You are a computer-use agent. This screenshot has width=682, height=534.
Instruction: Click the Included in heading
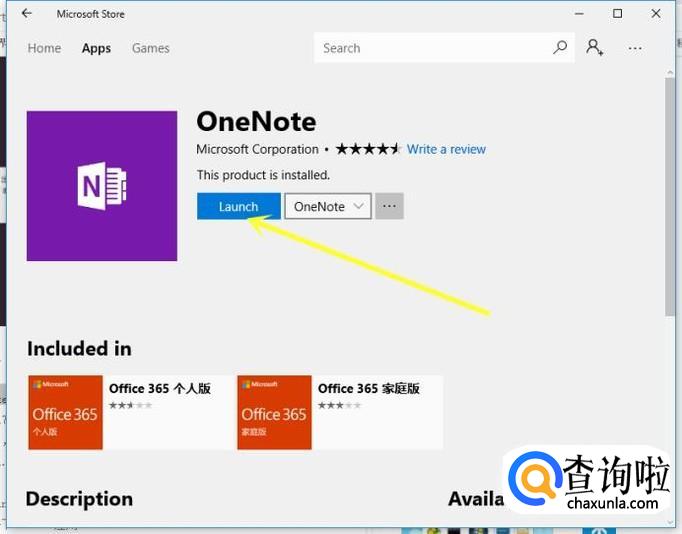[x=79, y=349]
